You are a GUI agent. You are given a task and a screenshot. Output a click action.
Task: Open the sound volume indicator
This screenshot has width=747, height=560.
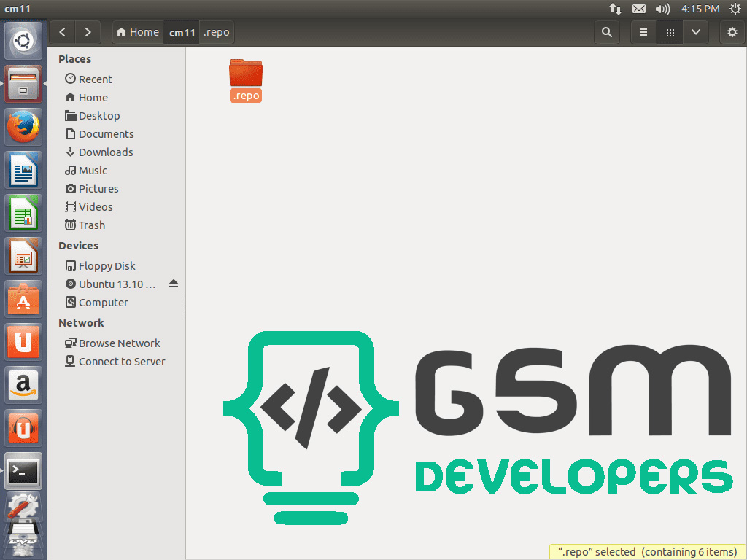pyautogui.click(x=662, y=9)
